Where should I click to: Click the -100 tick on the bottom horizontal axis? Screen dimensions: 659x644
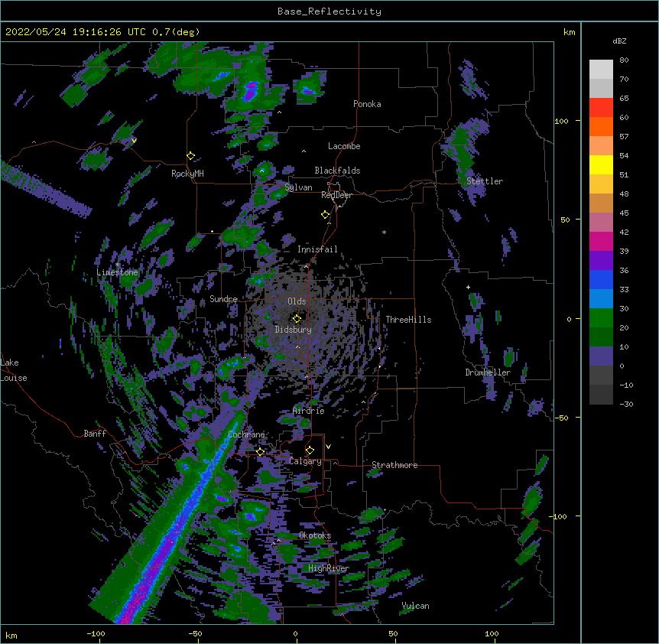[x=96, y=633]
